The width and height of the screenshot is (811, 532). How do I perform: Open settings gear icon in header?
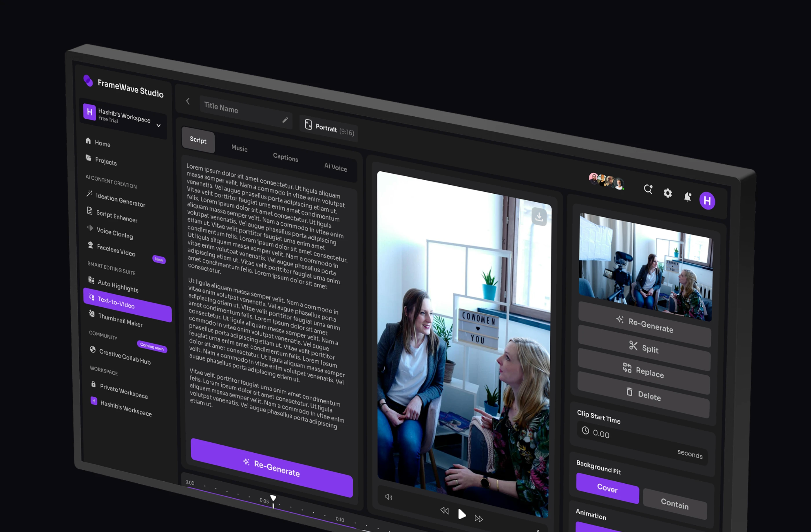pos(668,193)
